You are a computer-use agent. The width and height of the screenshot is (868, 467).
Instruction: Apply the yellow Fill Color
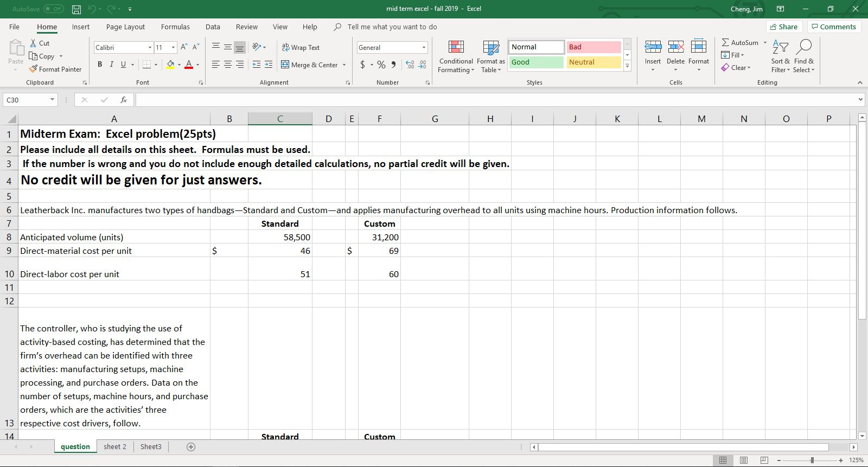coord(170,65)
